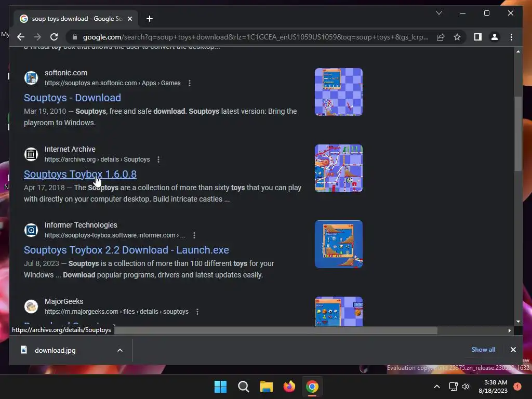Open the MajorGeeks result thumbnail
This screenshot has height=399, width=532.
(x=338, y=312)
